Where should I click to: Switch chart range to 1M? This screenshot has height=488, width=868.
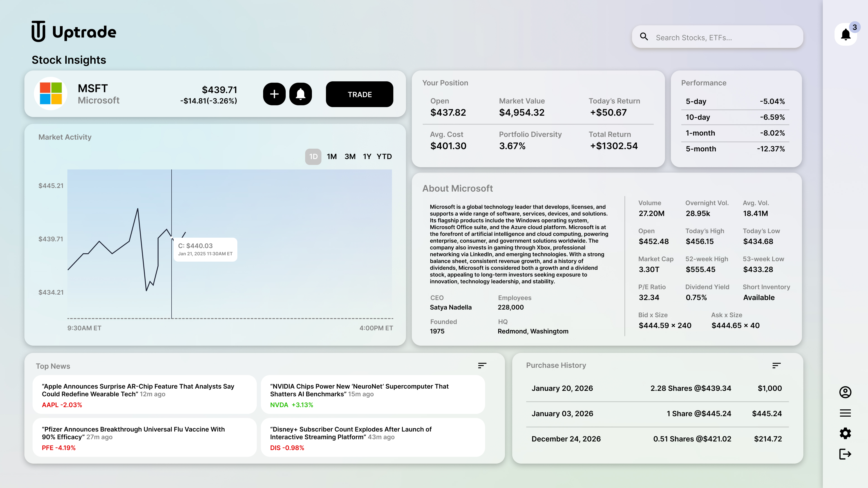[x=332, y=157]
